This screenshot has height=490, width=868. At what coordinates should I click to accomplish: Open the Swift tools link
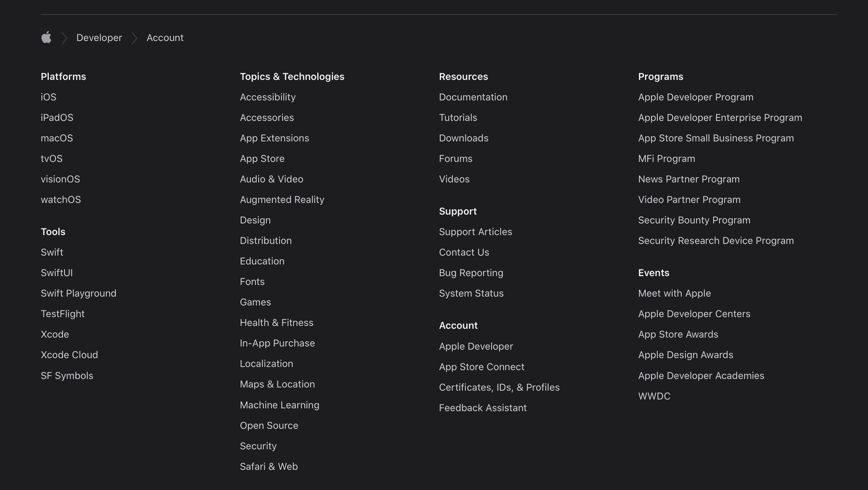point(52,252)
